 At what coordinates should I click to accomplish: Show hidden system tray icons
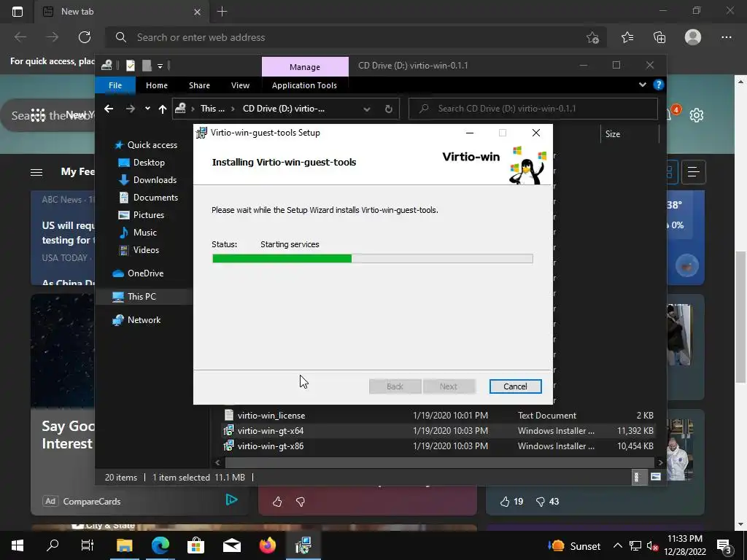[617, 545]
